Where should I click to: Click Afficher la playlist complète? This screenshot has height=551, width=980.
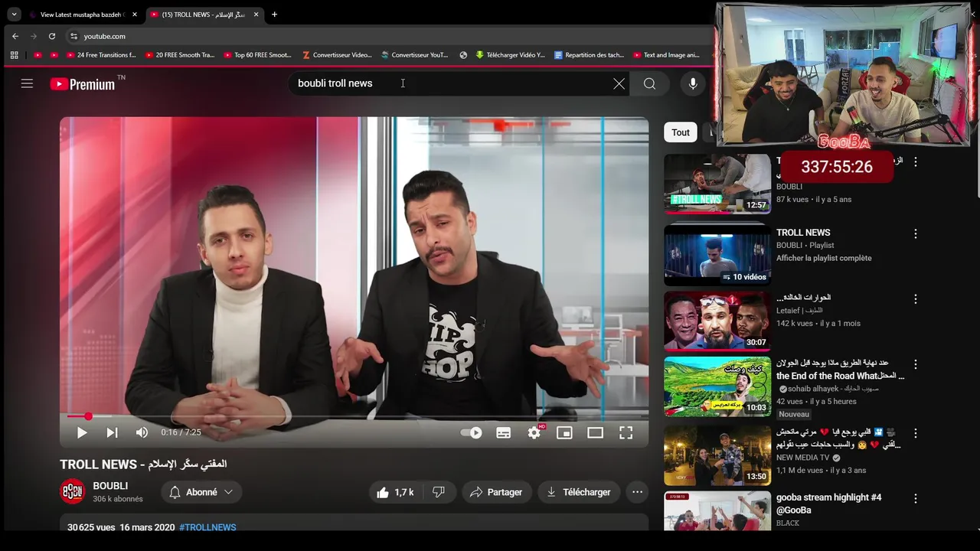824,258
